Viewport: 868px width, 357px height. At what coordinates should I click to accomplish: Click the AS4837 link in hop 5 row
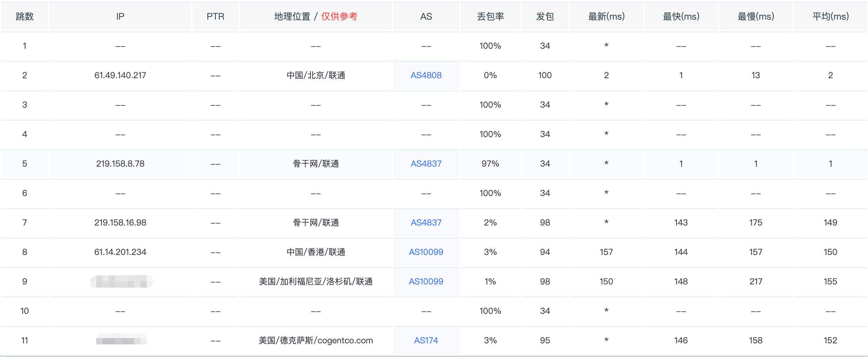click(x=426, y=164)
